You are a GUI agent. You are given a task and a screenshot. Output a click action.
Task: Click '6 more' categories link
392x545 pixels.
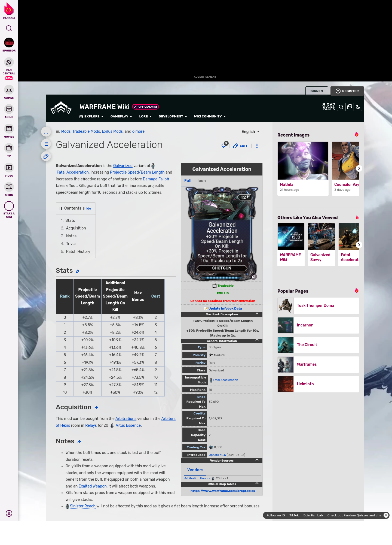coord(138,131)
